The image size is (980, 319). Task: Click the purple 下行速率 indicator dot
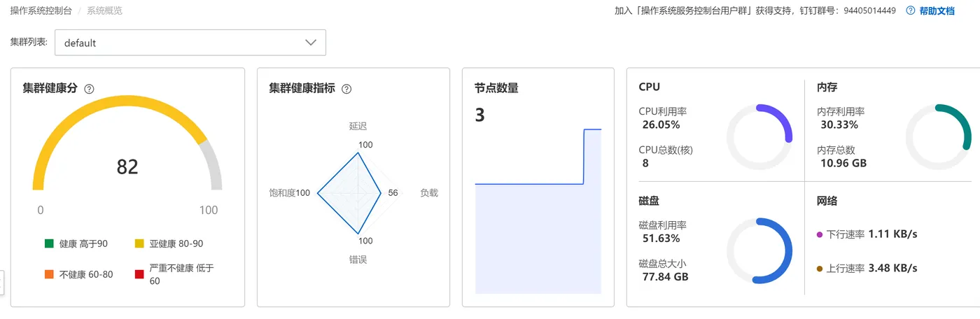click(x=820, y=234)
